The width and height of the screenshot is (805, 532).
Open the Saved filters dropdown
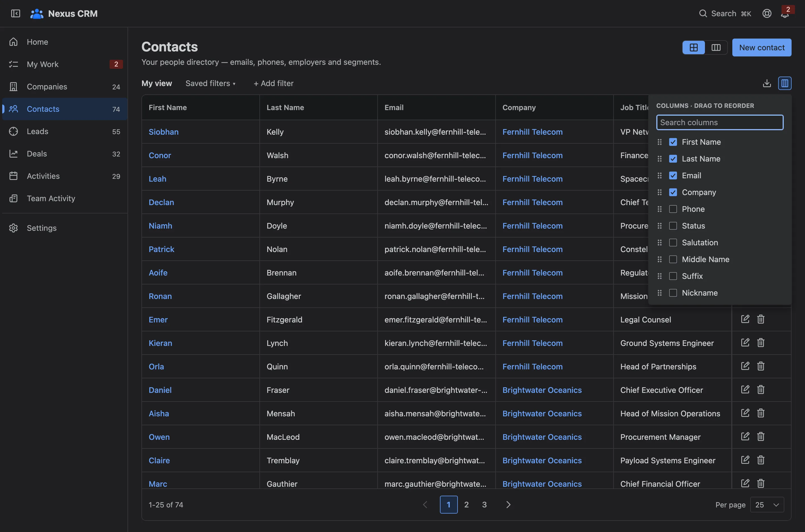pos(210,83)
